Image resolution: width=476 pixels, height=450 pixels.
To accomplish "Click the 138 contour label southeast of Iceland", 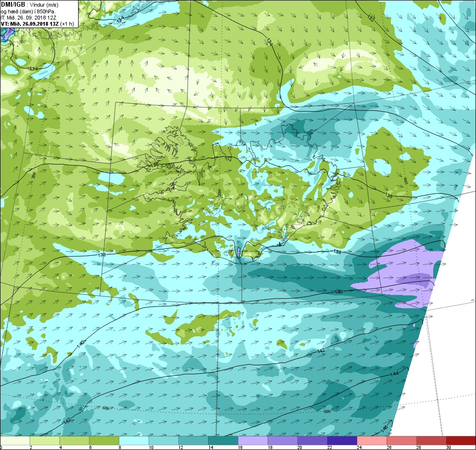I will point(337,252).
